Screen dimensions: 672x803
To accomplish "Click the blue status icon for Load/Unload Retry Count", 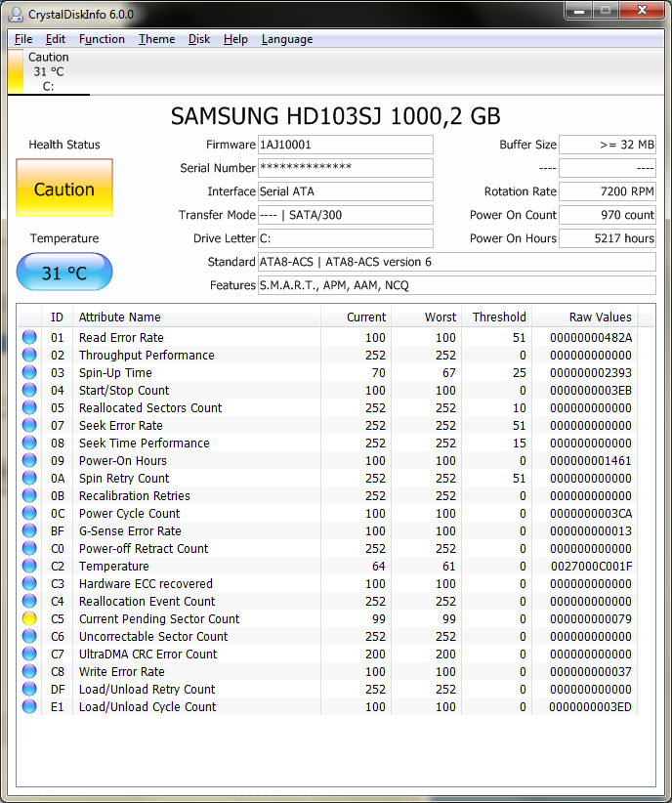I will pos(29,690).
